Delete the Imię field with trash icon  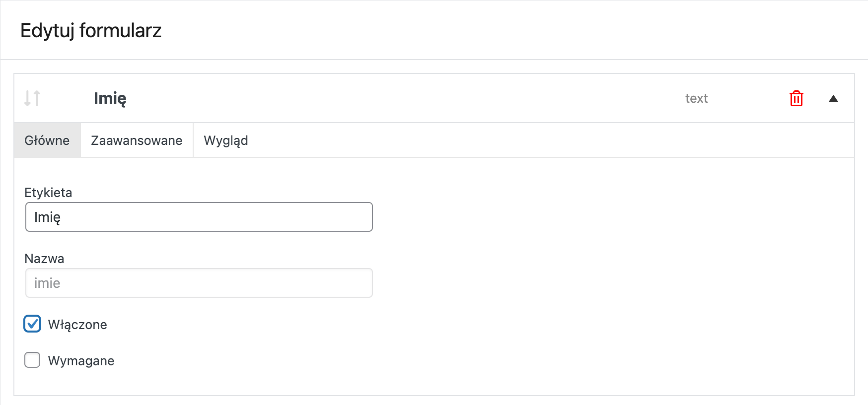(x=796, y=98)
